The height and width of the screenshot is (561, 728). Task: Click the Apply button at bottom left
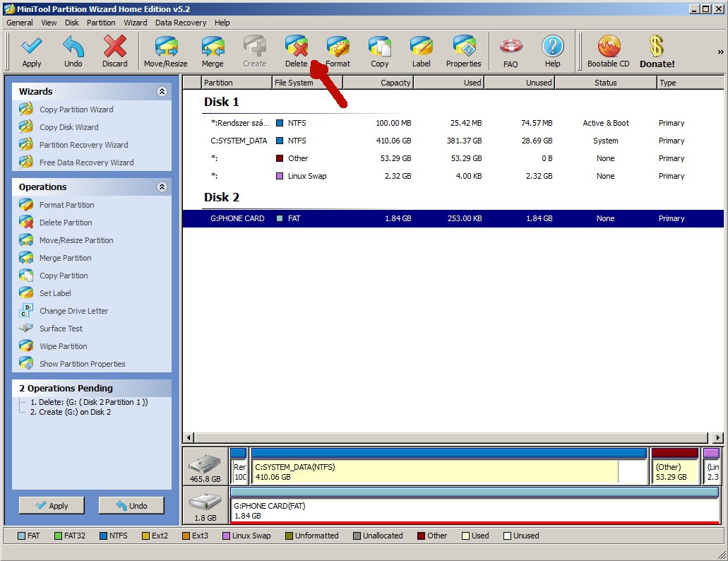[52, 505]
